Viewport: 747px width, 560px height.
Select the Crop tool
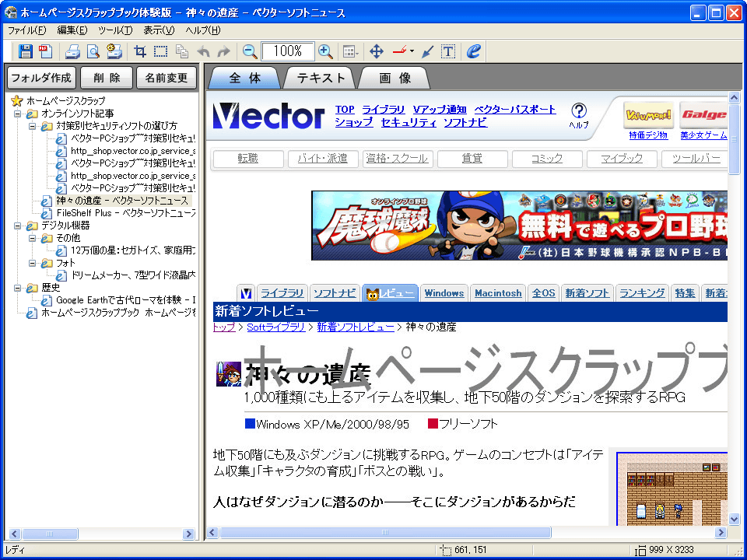[x=140, y=51]
